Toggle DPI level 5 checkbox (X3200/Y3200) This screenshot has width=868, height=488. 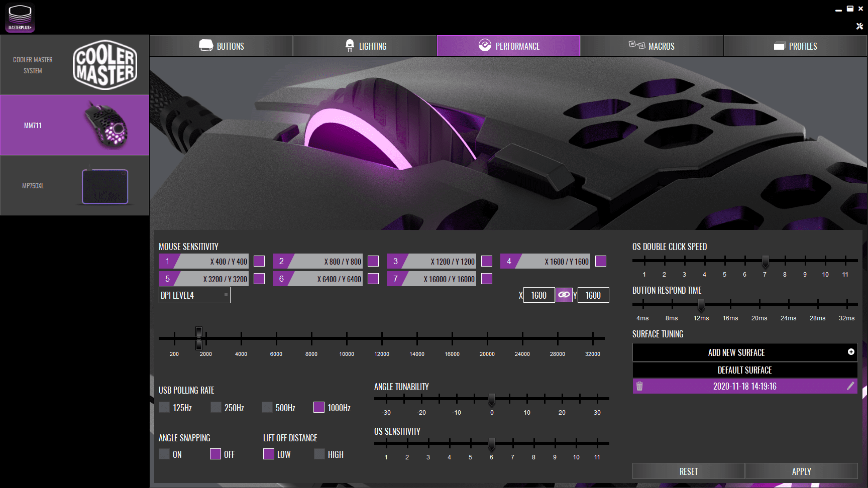pos(259,279)
